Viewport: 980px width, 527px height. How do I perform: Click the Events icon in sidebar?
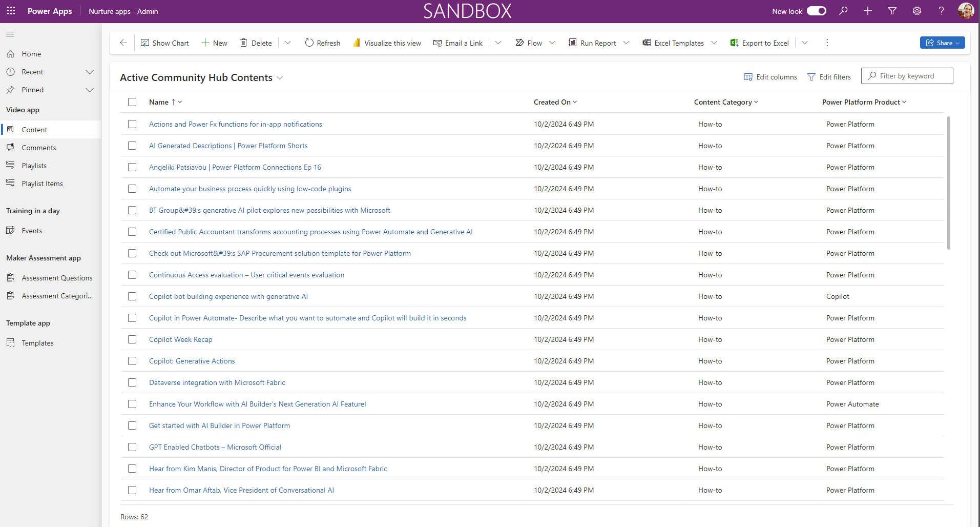(11, 231)
